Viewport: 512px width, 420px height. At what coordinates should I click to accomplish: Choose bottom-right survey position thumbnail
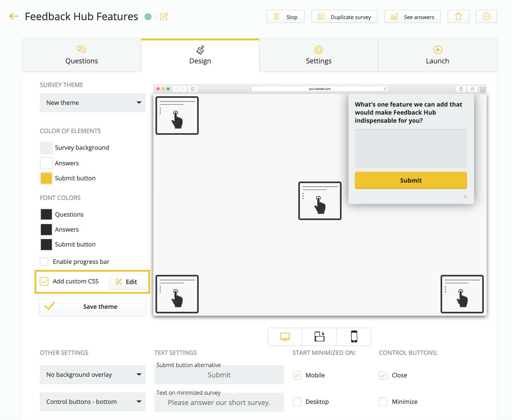pyautogui.click(x=462, y=294)
